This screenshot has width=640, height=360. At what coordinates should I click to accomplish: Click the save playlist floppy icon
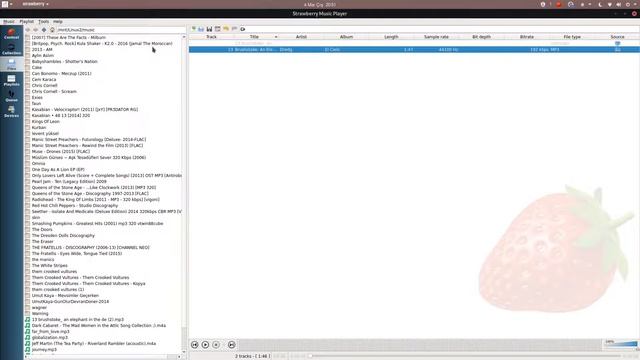tap(209, 29)
